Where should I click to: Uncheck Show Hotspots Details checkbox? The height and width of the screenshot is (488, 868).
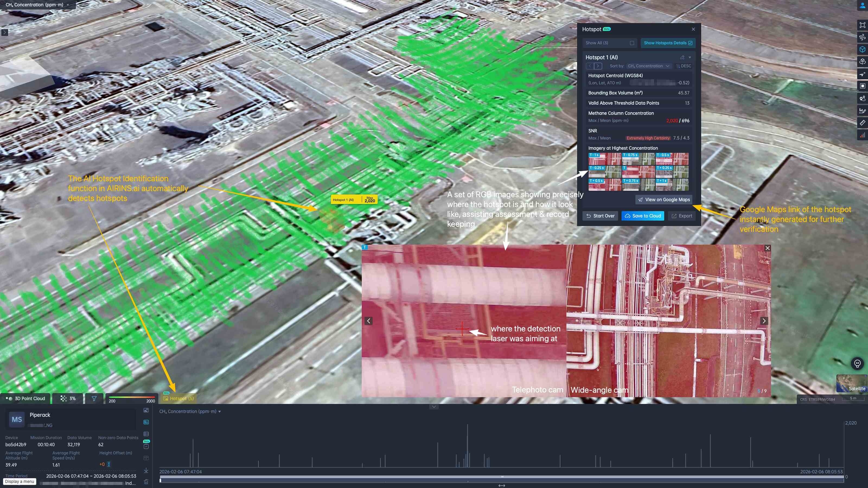coord(690,43)
